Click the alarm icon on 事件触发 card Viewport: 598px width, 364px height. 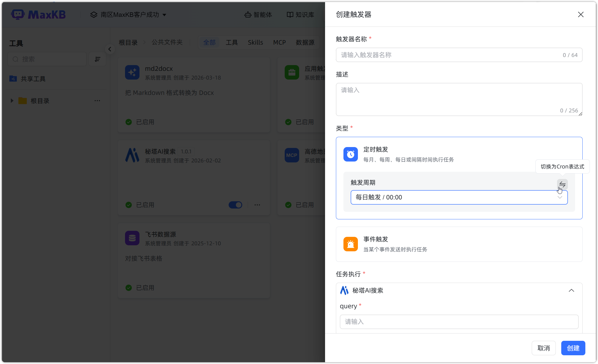pyautogui.click(x=350, y=244)
